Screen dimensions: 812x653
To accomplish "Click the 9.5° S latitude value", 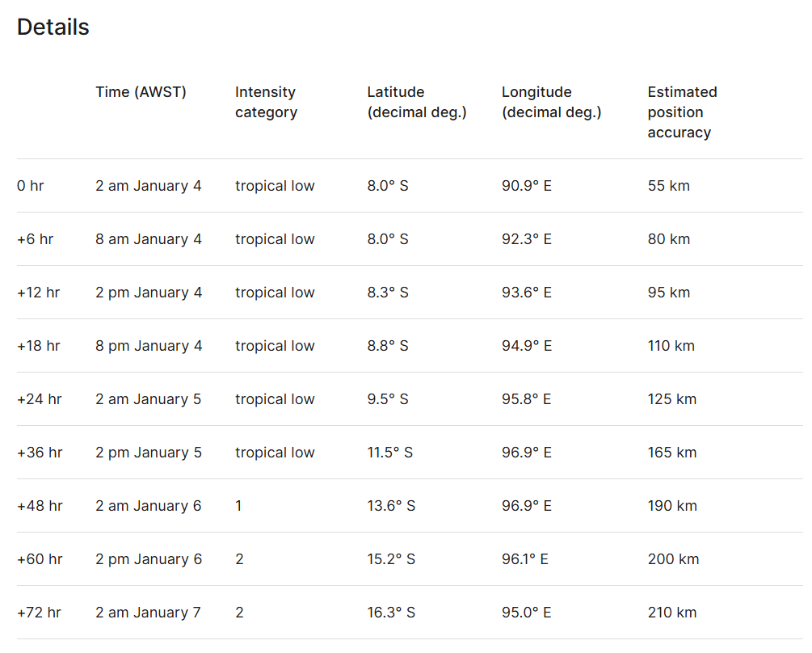I will (388, 399).
